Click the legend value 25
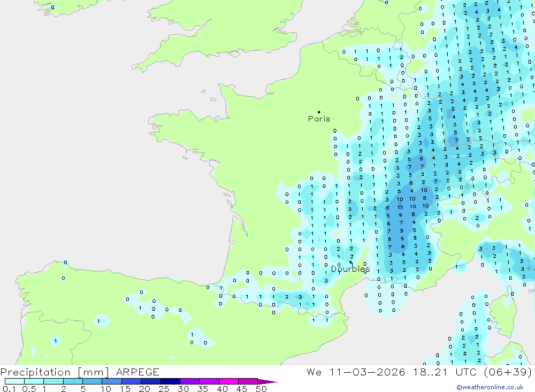 tap(164, 389)
